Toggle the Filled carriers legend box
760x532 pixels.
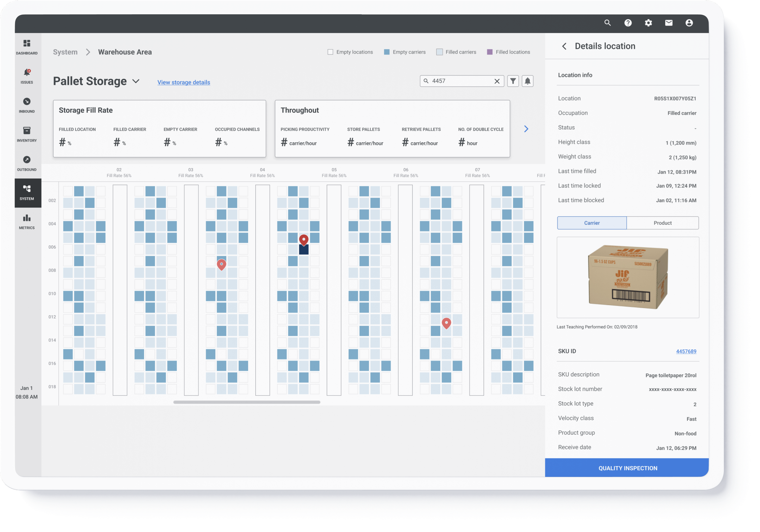pyautogui.click(x=439, y=52)
